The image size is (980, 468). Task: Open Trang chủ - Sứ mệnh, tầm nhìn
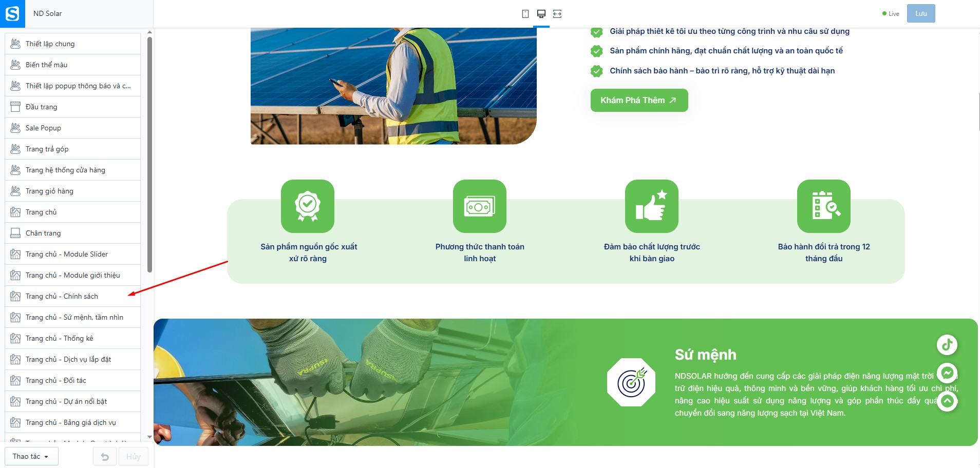point(72,317)
